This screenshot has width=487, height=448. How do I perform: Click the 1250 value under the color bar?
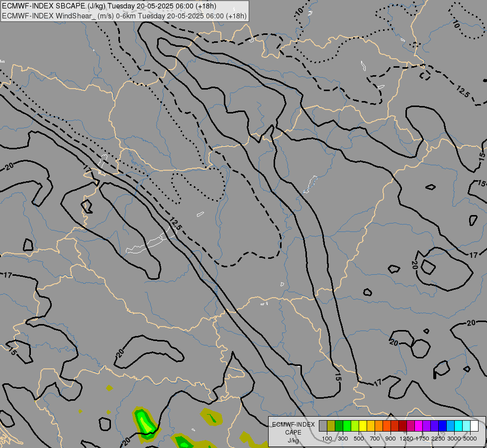406,439
